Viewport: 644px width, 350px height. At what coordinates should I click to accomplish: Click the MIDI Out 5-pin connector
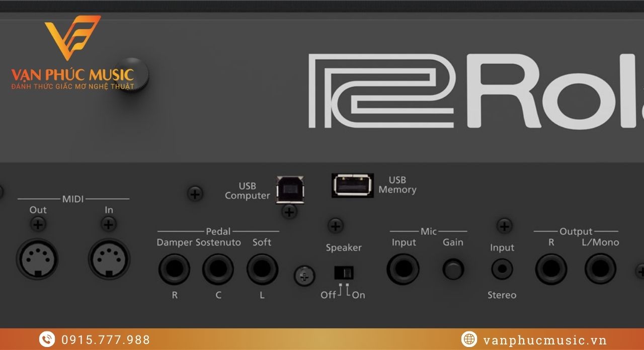pos(37,259)
